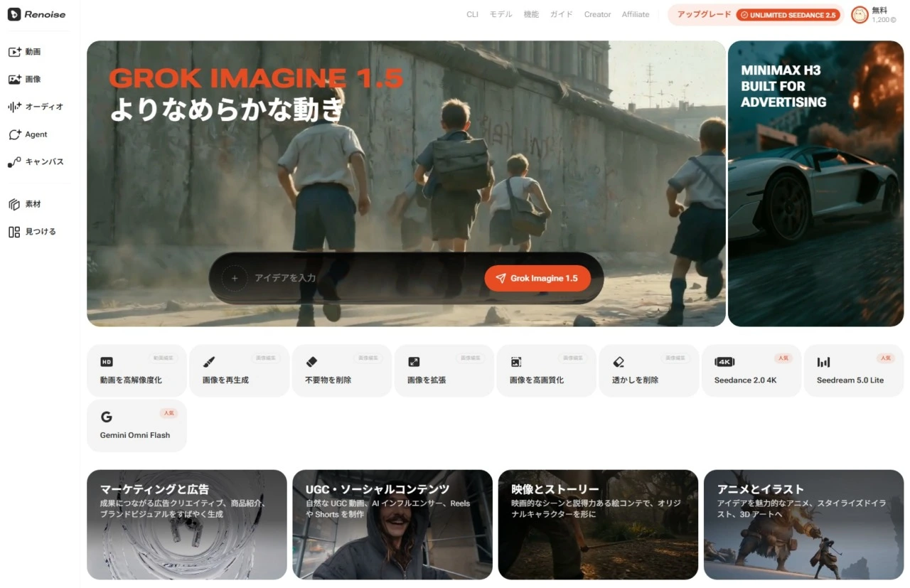Click the 見つける discover grid icon
Image resolution: width=910 pixels, height=588 pixels.
pos(14,232)
